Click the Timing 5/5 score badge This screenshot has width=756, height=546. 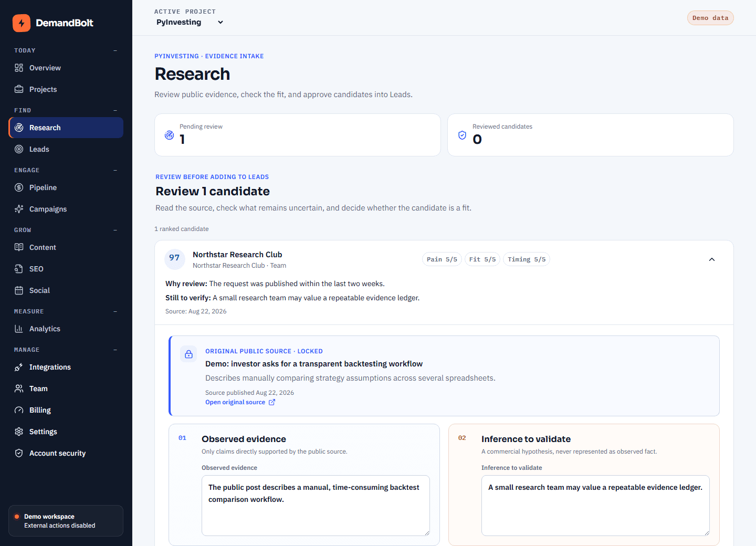(527, 259)
